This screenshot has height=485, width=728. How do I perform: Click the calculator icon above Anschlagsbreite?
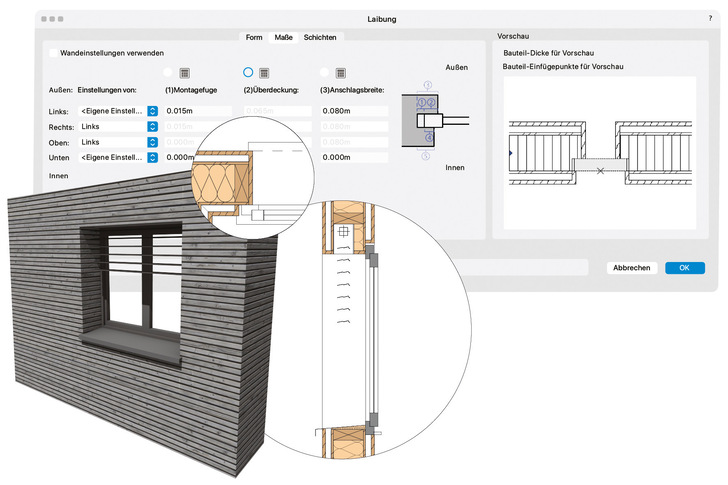coord(341,73)
